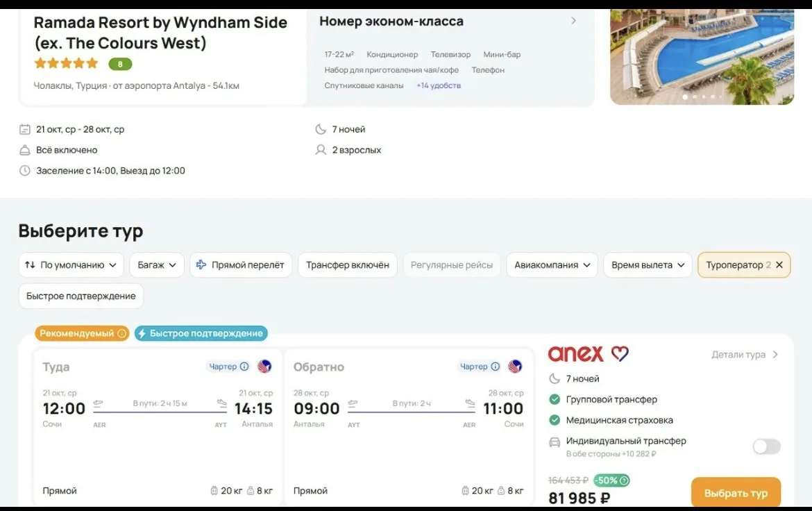Click the five-star hotel rating stars
The image size is (812, 511).
pyautogui.click(x=66, y=63)
